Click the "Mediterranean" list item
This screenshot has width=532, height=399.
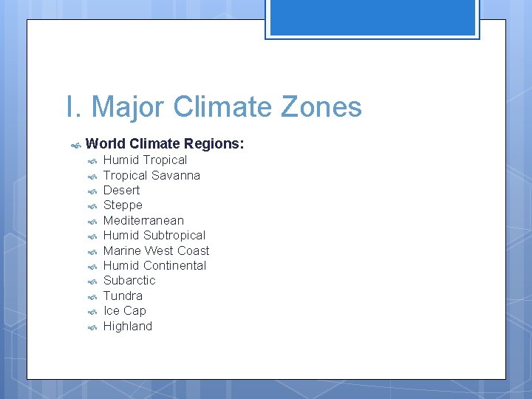pos(143,220)
